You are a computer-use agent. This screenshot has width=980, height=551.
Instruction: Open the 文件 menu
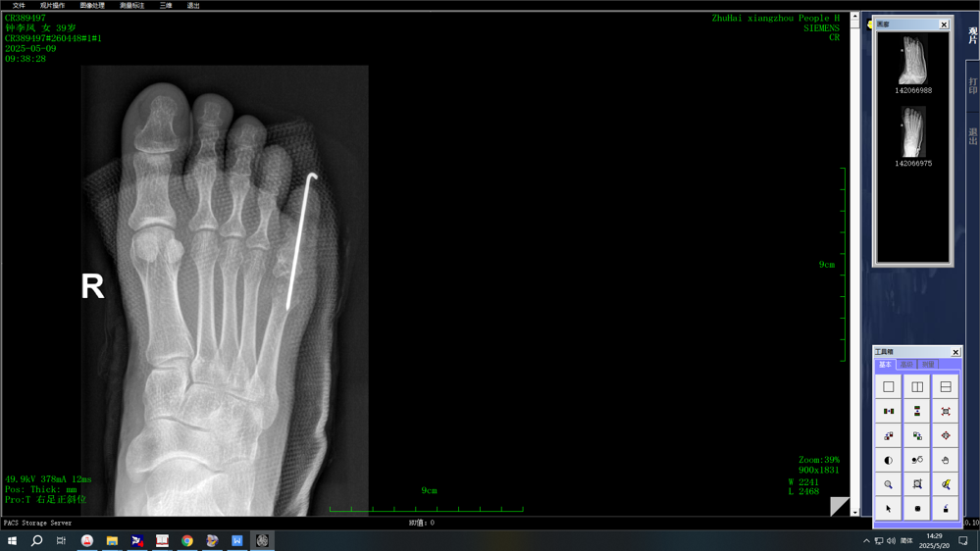coord(19,6)
